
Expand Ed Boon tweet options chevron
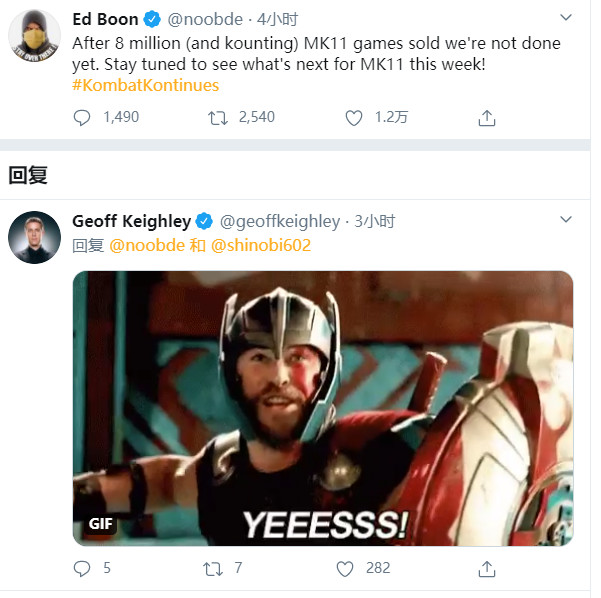point(567,19)
